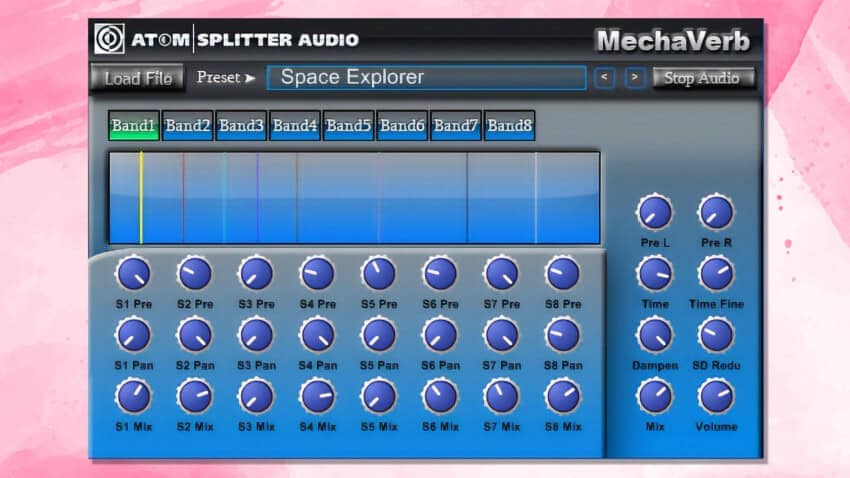This screenshot has width=850, height=478.
Task: Click the master Mix knob
Action: [655, 396]
